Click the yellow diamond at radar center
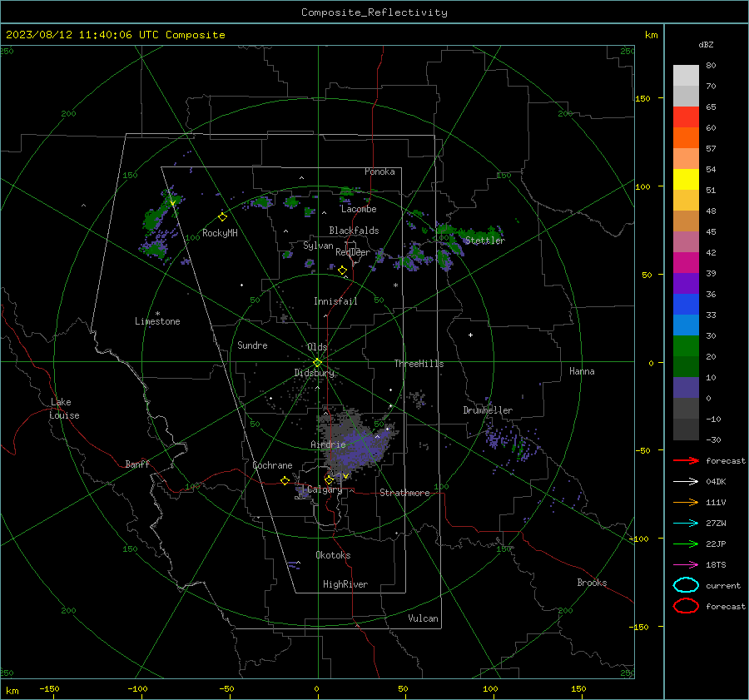Viewport: 749px width, 700px height. tap(318, 362)
